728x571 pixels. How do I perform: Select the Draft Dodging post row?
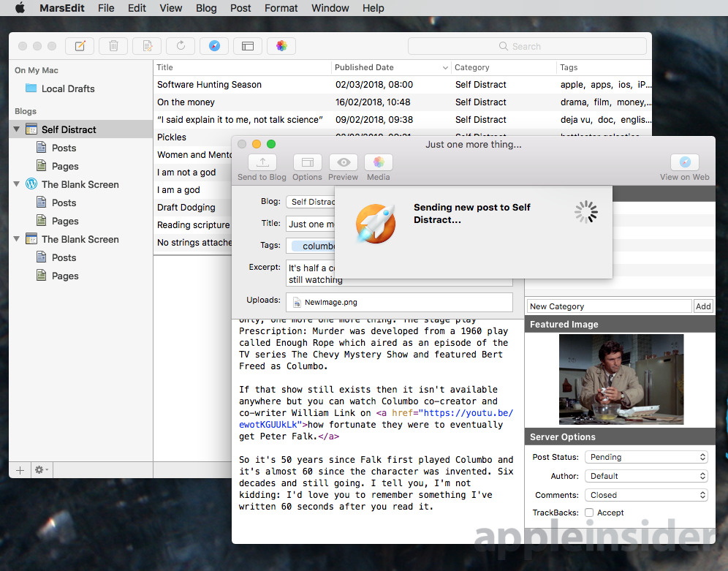(x=192, y=208)
